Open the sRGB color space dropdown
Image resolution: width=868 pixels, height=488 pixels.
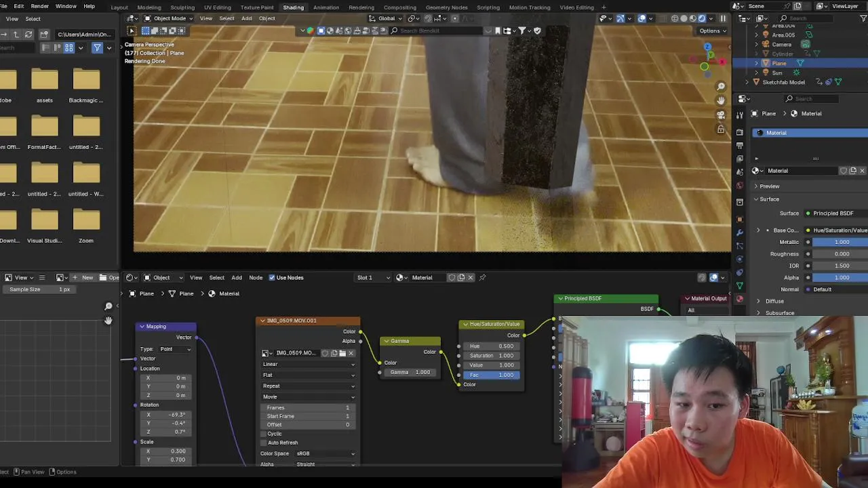pyautogui.click(x=325, y=453)
